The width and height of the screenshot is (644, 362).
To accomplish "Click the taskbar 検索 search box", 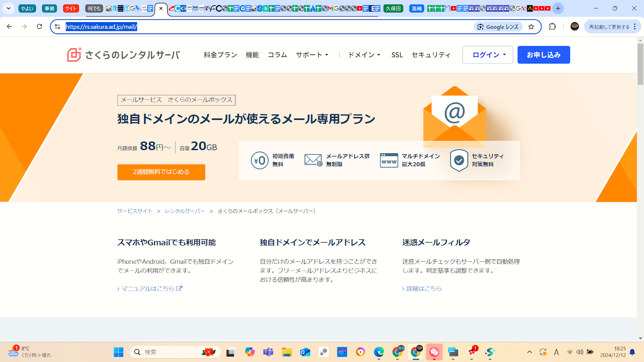I will (175, 352).
